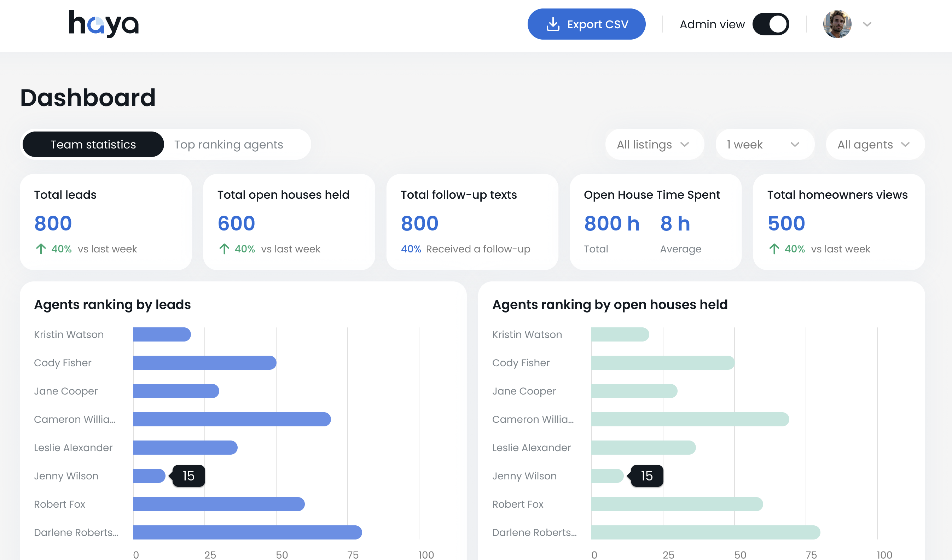
Task: Toggle the Admin view switch
Action: point(771,24)
